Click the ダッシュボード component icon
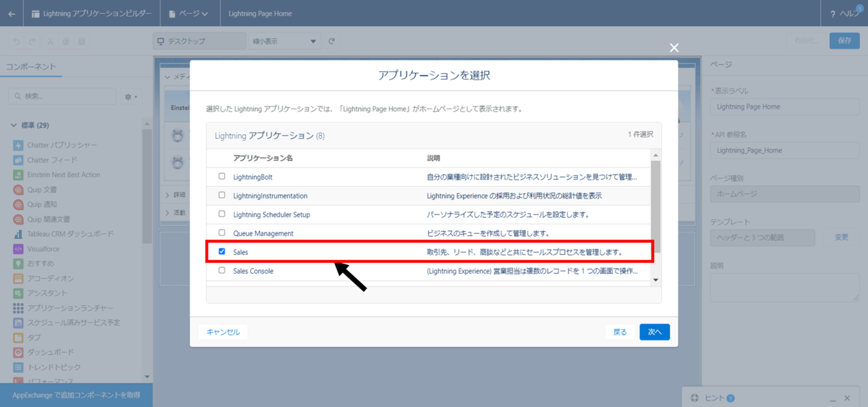 (x=18, y=352)
